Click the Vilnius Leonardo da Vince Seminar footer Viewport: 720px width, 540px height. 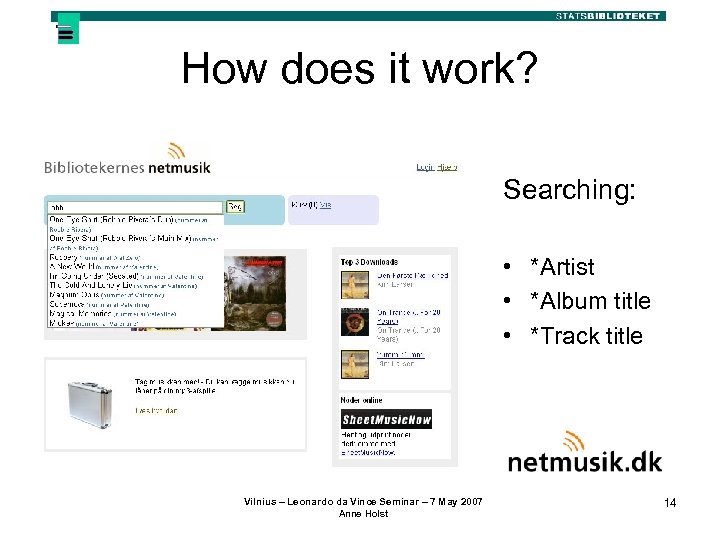pyautogui.click(x=363, y=501)
